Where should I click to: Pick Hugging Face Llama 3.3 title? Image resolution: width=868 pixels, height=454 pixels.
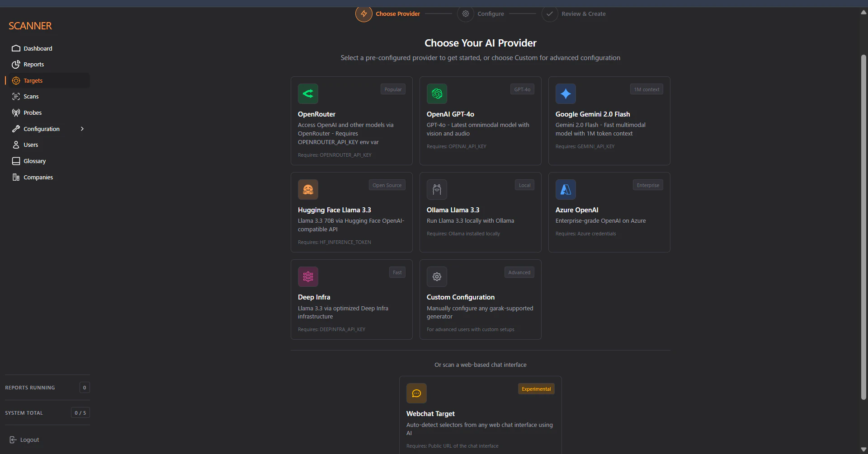[x=335, y=210]
